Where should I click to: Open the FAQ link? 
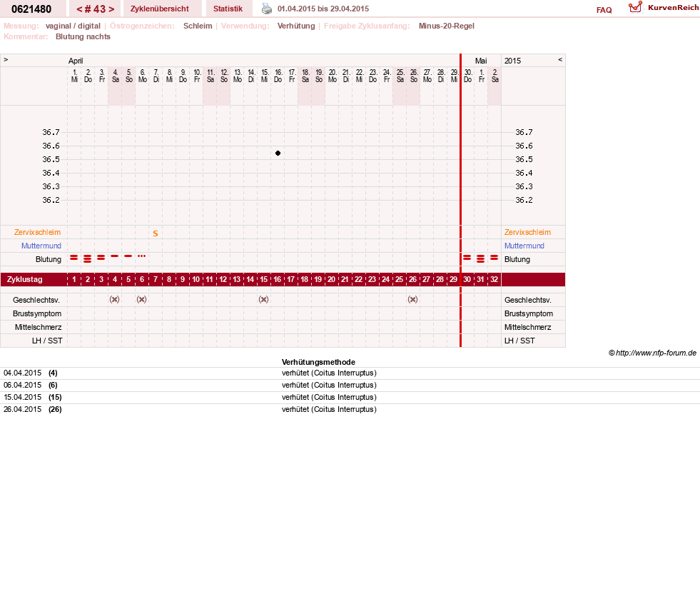(x=604, y=10)
